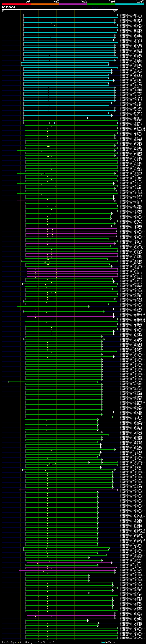The height and width of the screenshot is (644, 146).
Task: Click the purple ~60% identity legend bar
Action: coord(73,4)
